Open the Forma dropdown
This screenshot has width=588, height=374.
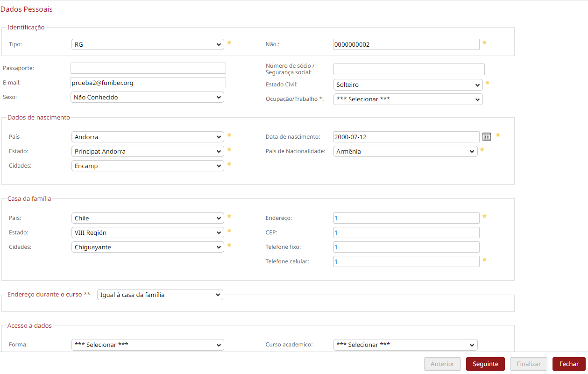(x=147, y=345)
